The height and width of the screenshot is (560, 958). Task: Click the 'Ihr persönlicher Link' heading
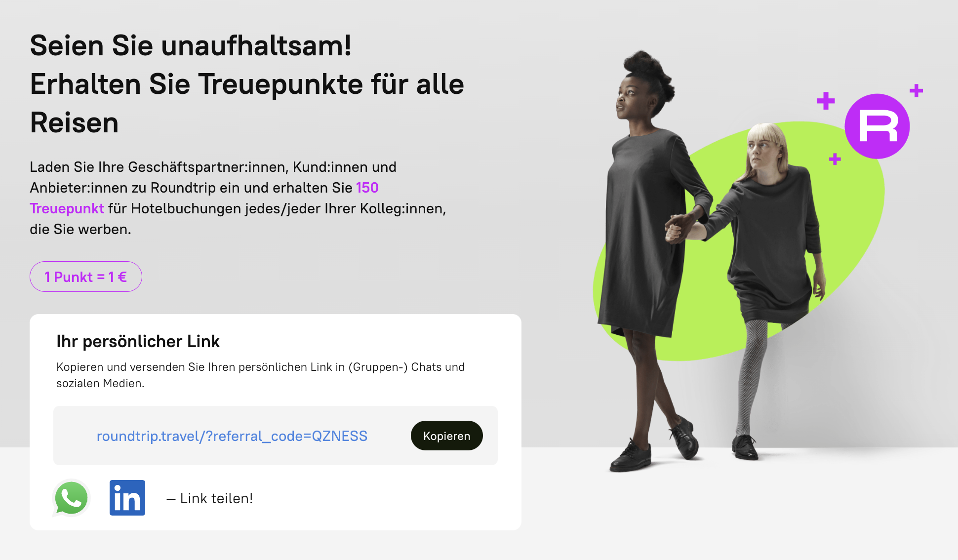138,341
